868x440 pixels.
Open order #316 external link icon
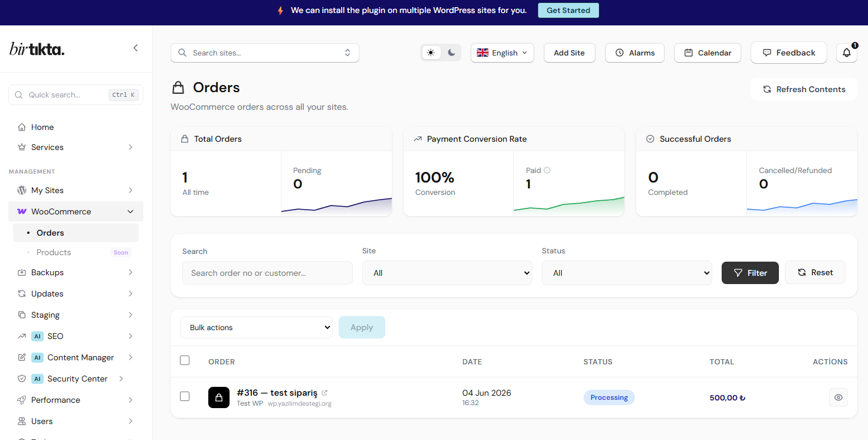point(325,393)
